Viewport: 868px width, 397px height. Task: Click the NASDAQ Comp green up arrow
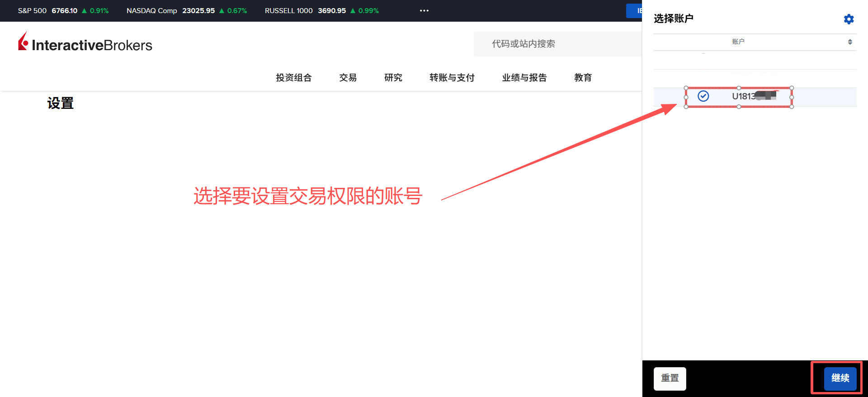222,10
